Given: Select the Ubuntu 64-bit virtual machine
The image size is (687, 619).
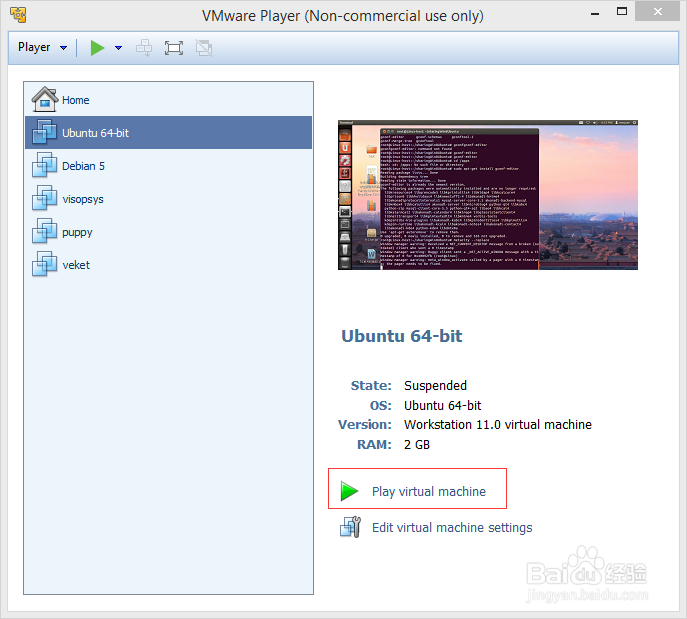Looking at the screenshot, I should pyautogui.click(x=169, y=133).
